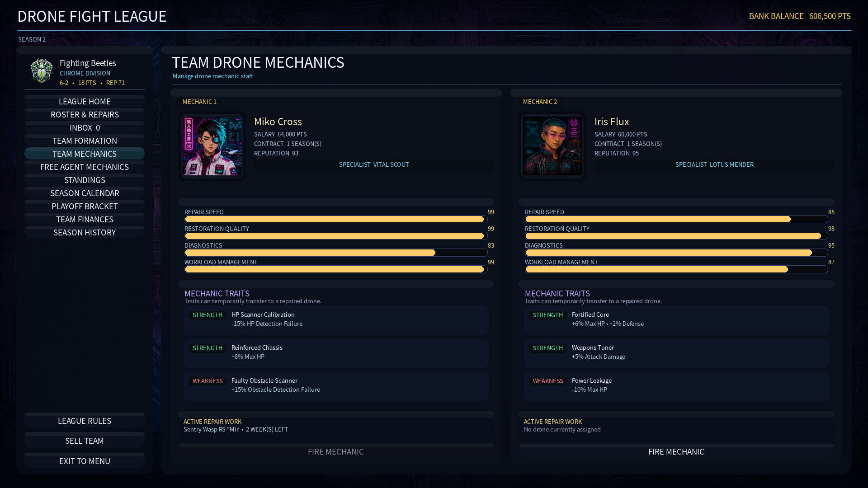Browse Free Agent Mechanics
Image resolution: width=868 pixels, height=488 pixels.
coord(85,167)
